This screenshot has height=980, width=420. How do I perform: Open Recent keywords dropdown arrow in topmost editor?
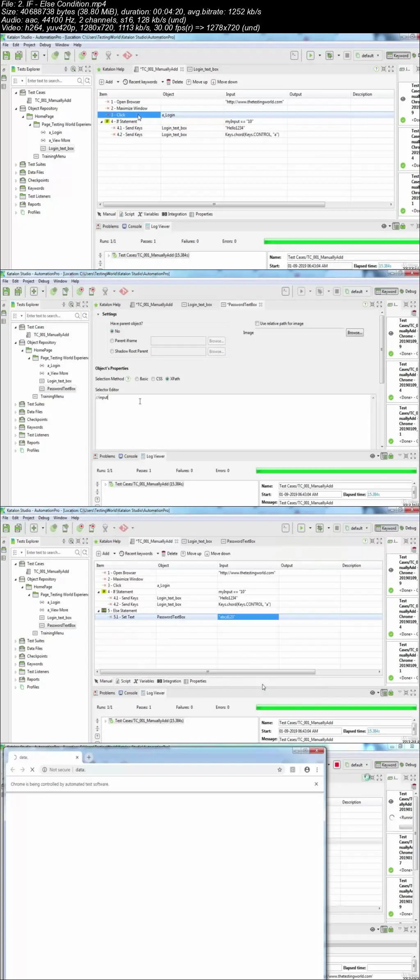(x=162, y=82)
